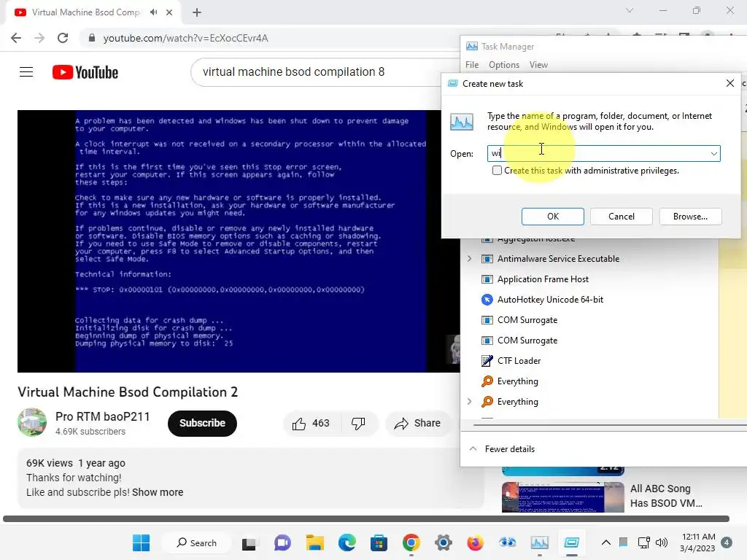This screenshot has width=747, height=560.
Task: Click Task Manager title bar icon
Action: 472,46
